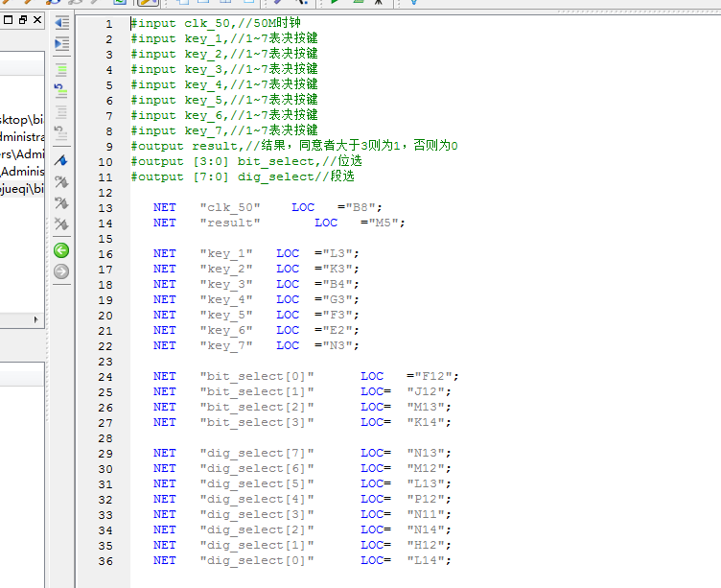Close the side panel with the X icon

[x=37, y=20]
